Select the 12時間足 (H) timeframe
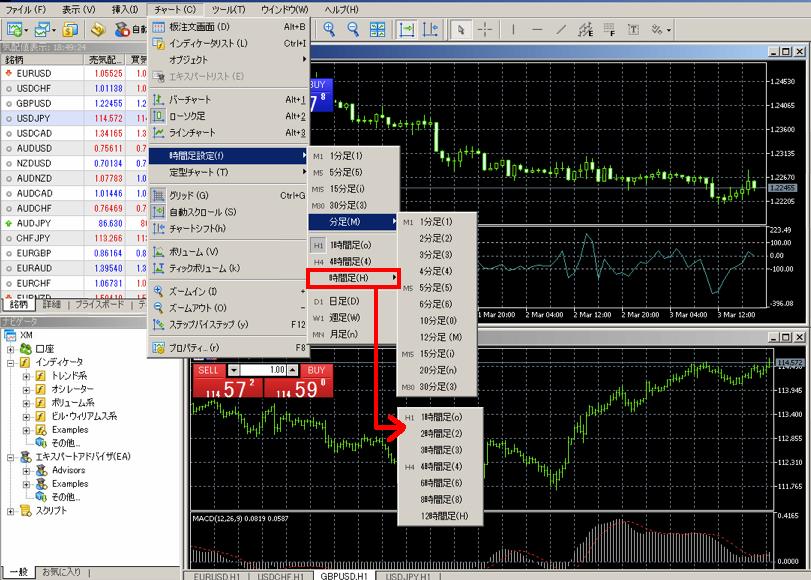The image size is (811, 580). pos(440,516)
